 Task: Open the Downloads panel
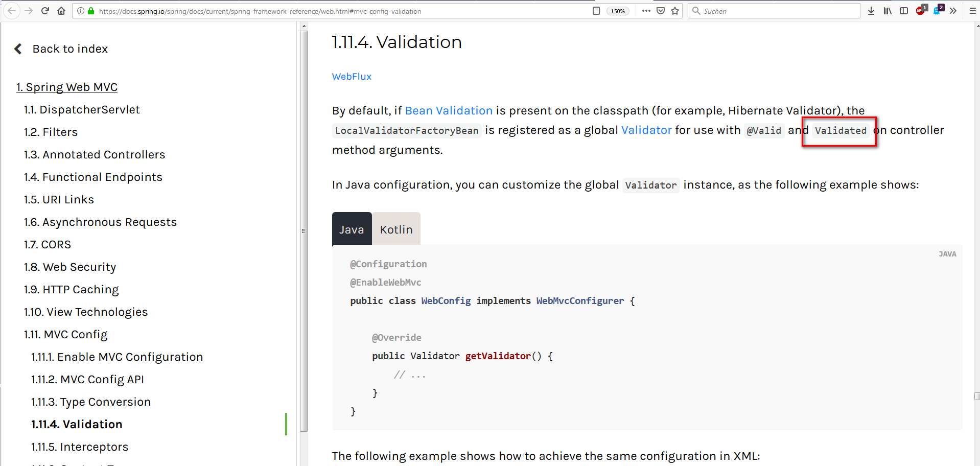pyautogui.click(x=871, y=11)
